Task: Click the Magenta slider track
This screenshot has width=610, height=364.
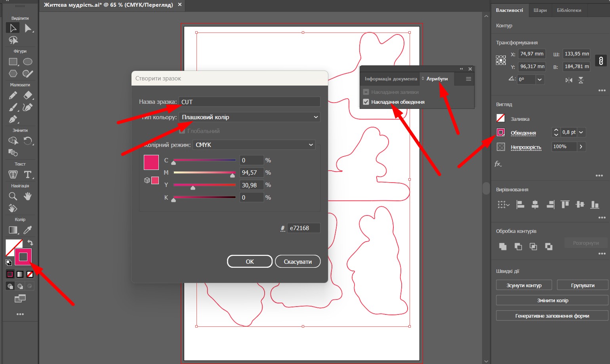Action: [204, 173]
